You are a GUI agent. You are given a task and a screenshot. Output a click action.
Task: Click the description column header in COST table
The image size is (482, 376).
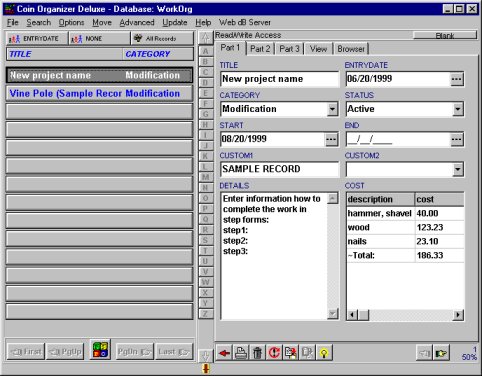[381, 199]
